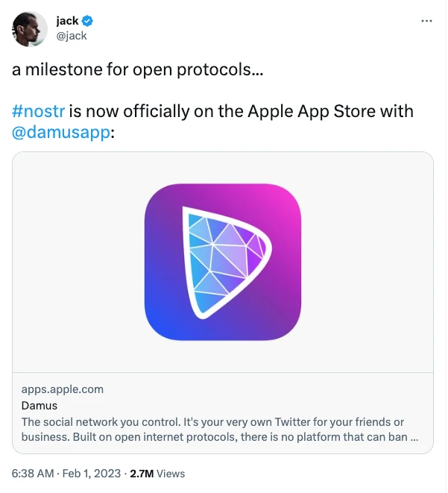The width and height of the screenshot is (448, 493).
Task: Follow the #nostr hashtag link
Action: pyautogui.click(x=39, y=111)
